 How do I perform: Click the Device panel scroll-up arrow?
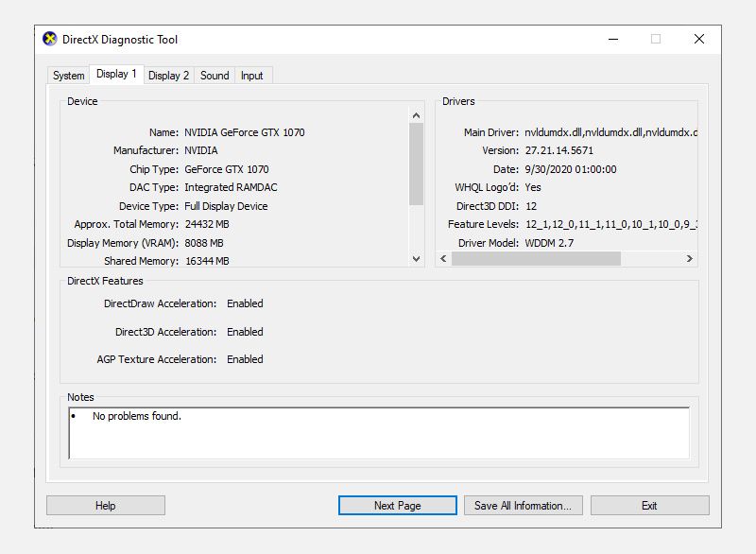tap(415, 113)
